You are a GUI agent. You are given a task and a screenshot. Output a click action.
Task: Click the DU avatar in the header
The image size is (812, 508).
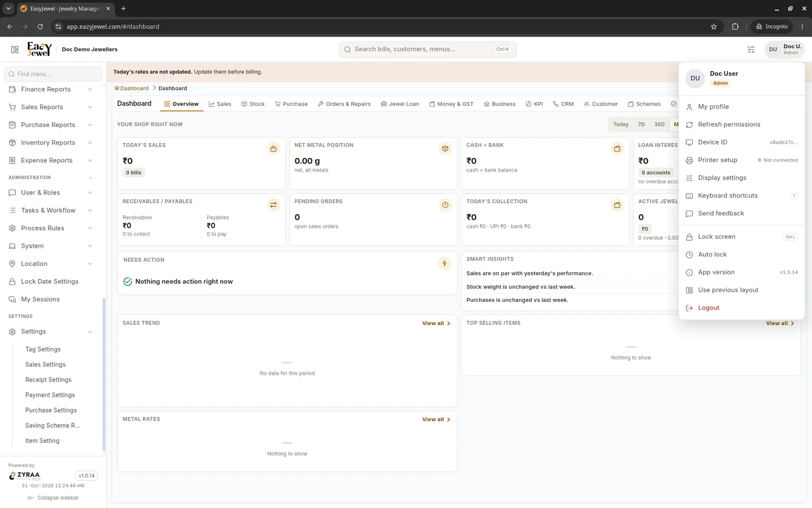[773, 49]
